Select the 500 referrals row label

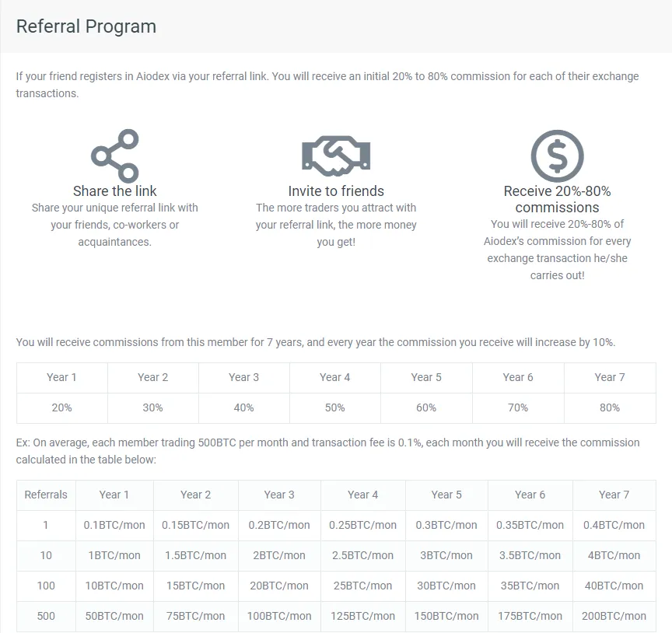[46, 616]
